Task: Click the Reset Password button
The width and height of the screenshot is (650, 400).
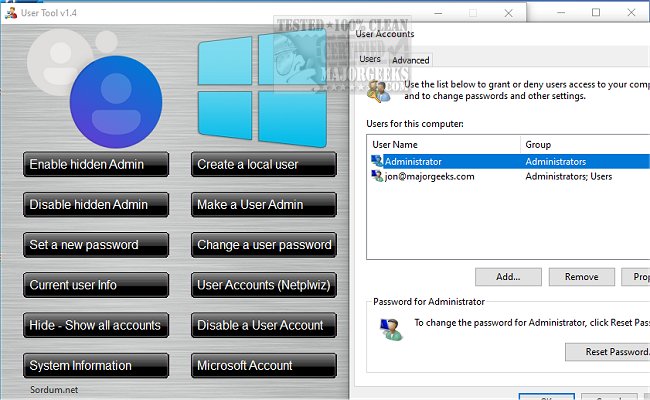Action: (608, 352)
